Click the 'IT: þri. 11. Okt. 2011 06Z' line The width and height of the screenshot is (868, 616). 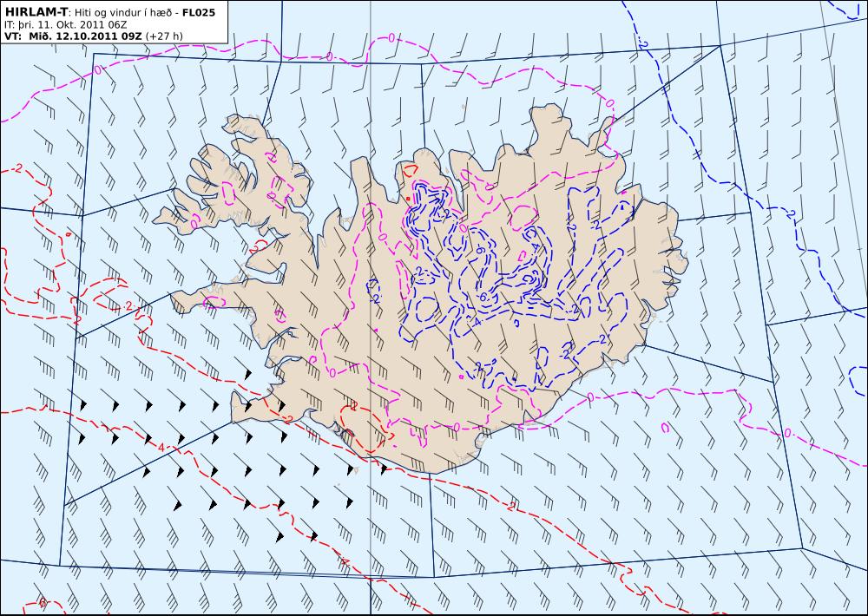[x=65, y=25]
